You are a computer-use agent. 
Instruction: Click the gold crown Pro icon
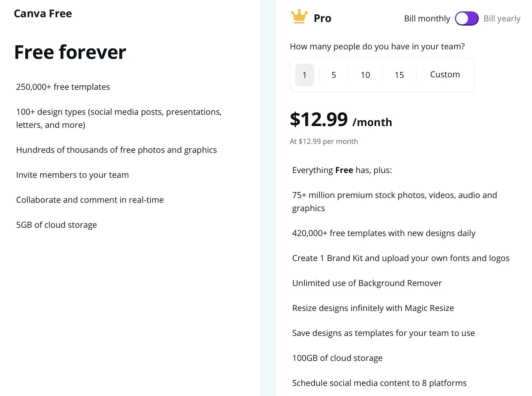point(299,17)
